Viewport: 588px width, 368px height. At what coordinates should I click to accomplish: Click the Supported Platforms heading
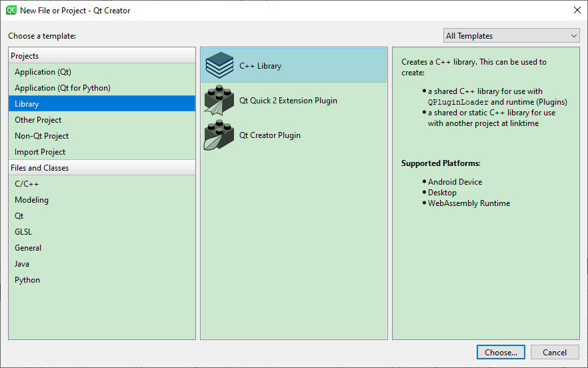tap(441, 163)
